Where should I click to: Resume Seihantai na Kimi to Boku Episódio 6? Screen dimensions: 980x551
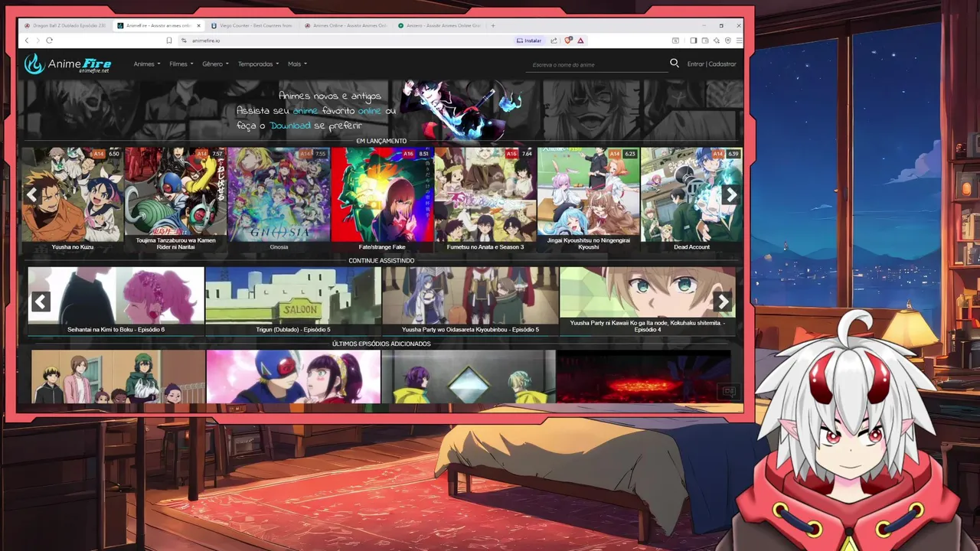[x=116, y=301]
